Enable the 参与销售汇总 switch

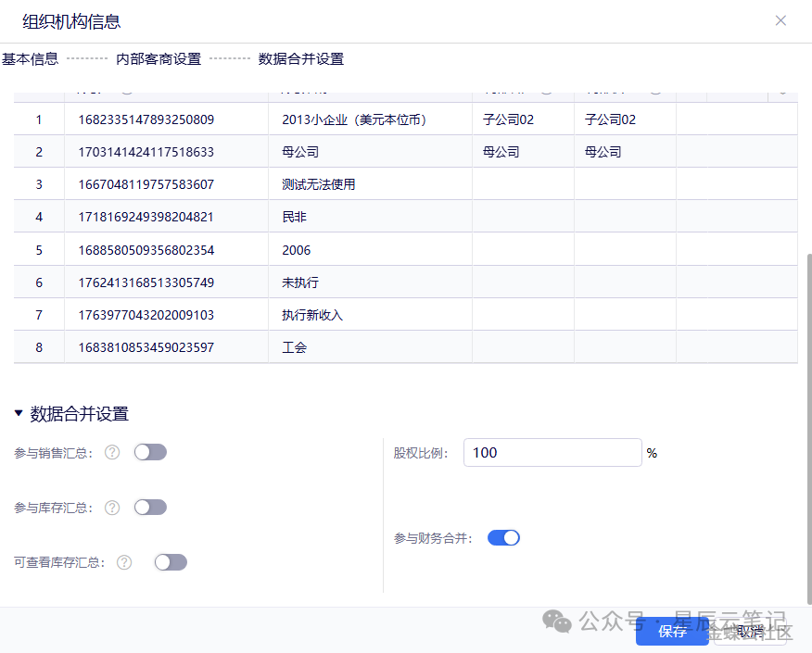[150, 452]
